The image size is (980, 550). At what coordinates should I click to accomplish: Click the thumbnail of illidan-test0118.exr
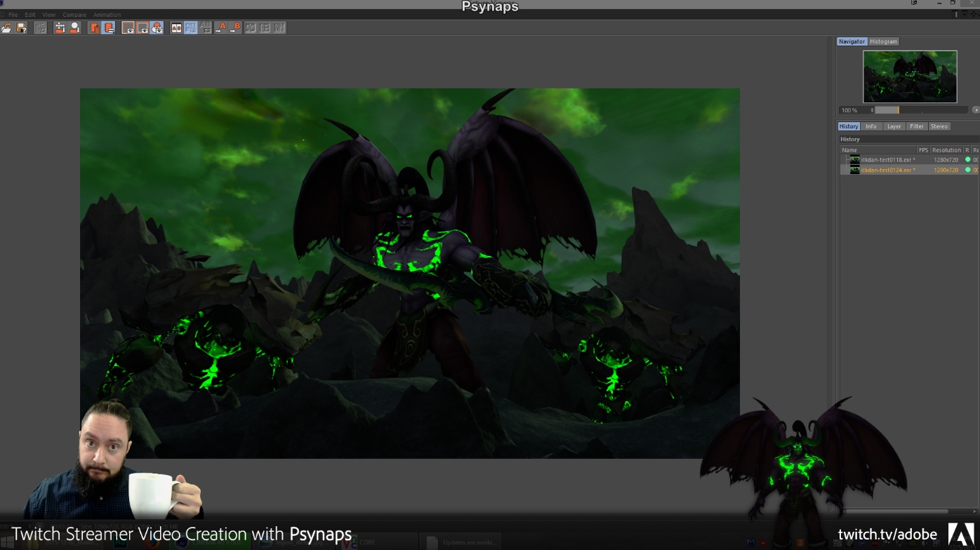pos(854,160)
